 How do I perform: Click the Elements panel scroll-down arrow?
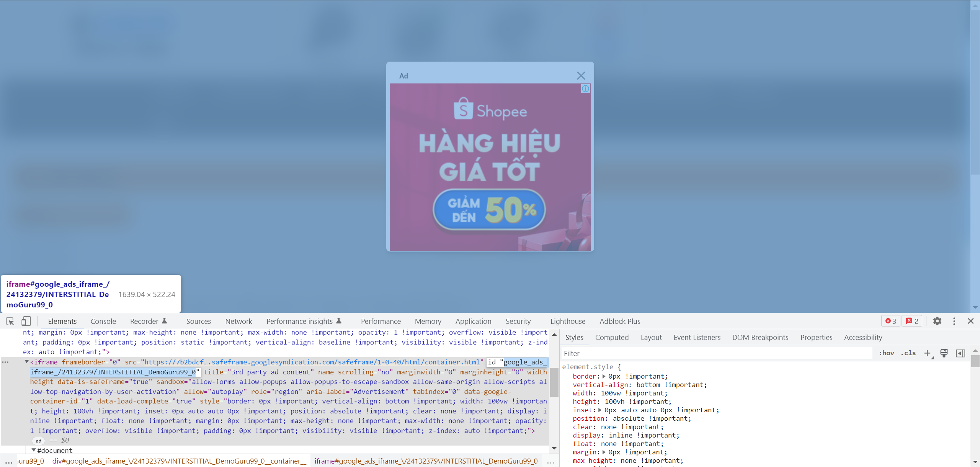[x=554, y=448]
